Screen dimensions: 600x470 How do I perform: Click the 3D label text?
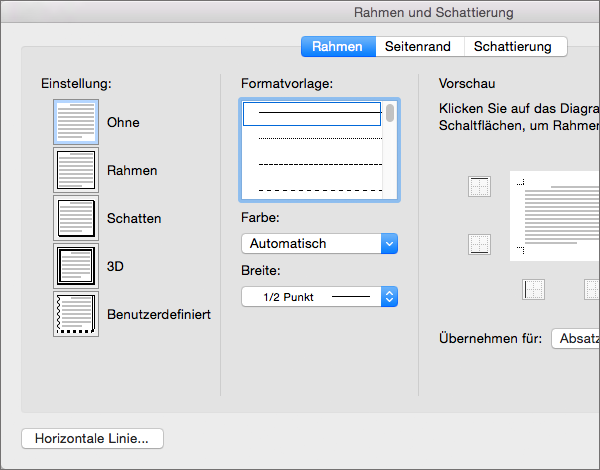(x=115, y=266)
